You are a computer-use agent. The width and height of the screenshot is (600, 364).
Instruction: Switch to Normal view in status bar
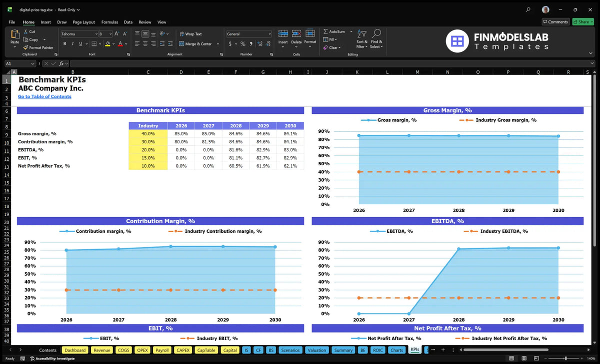click(x=511, y=359)
